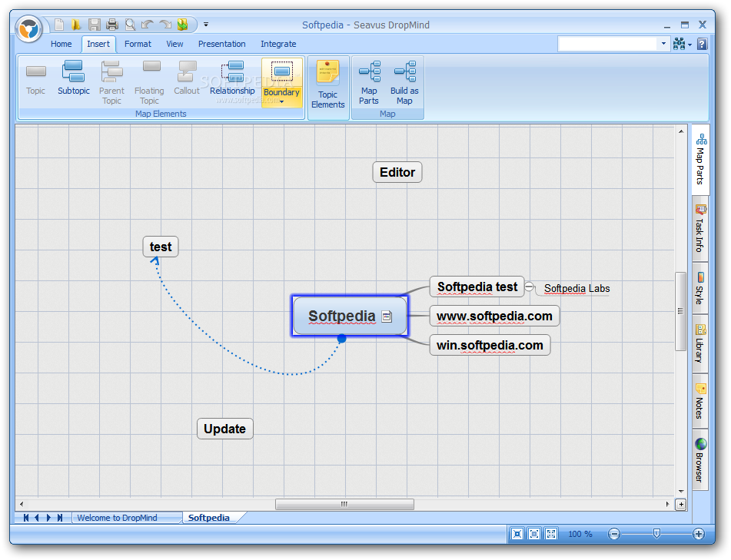731x560 pixels.
Task: Expand the quick access toolbar customize arrow
Action: pos(206,25)
